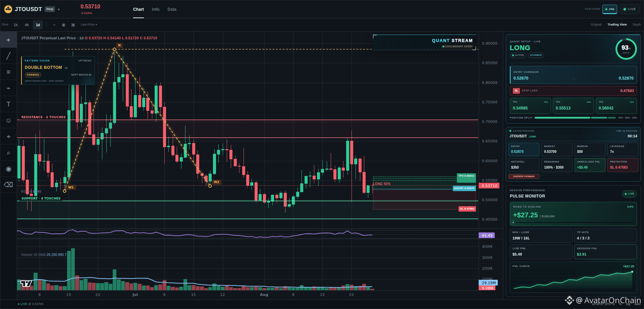Toggle the LIVE button in top bar
The image size is (644, 309).
tap(630, 9)
